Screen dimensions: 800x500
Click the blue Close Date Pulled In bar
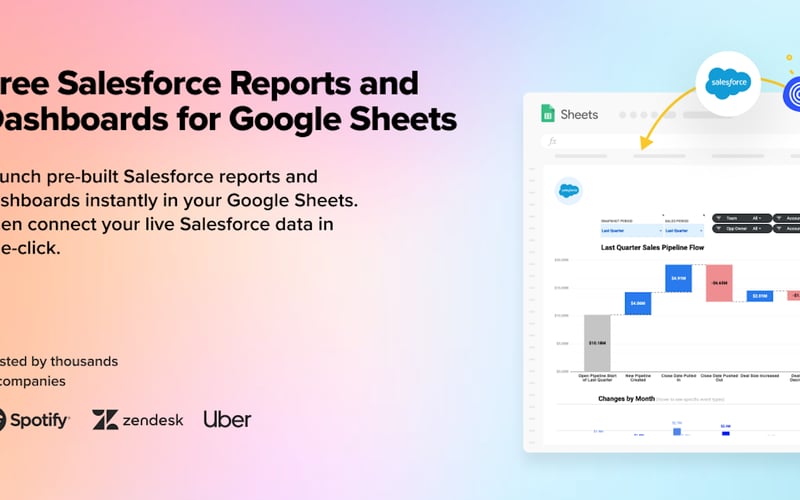click(x=679, y=278)
